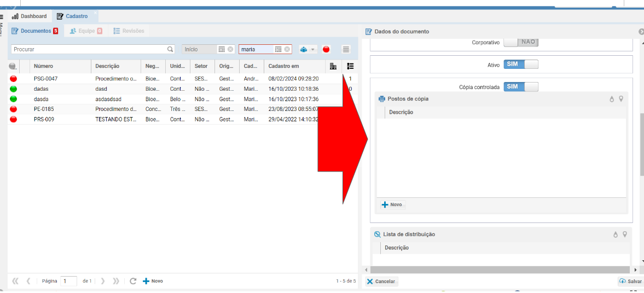Click the panel's horizontal scrollbar
This screenshot has height=293, width=644.
[500, 269]
